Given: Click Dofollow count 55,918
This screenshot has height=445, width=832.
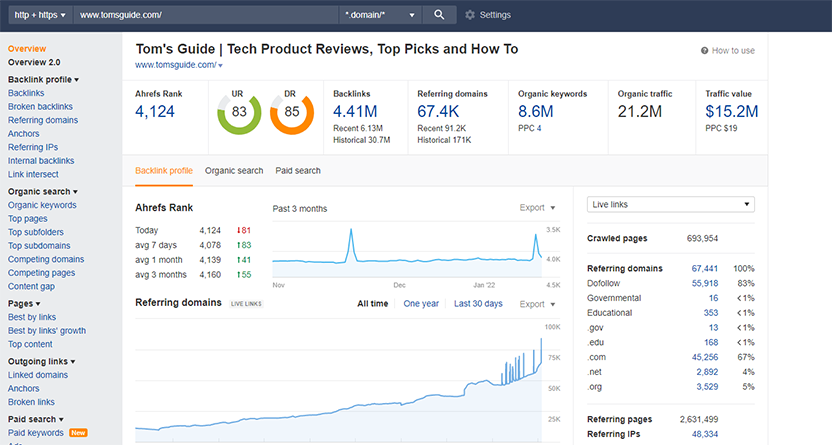Looking at the screenshot, I should click(705, 284).
